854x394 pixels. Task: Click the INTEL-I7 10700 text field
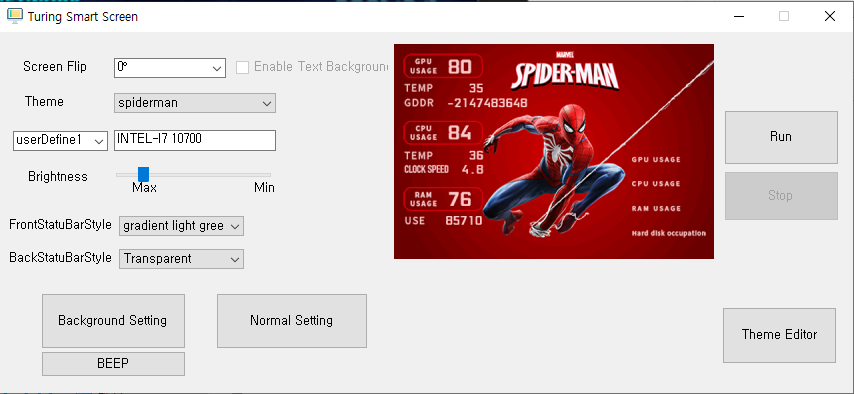pyautogui.click(x=194, y=140)
